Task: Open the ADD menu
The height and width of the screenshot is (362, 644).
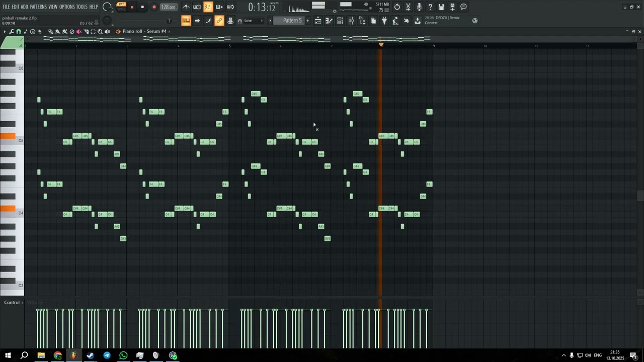Action: point(24,7)
